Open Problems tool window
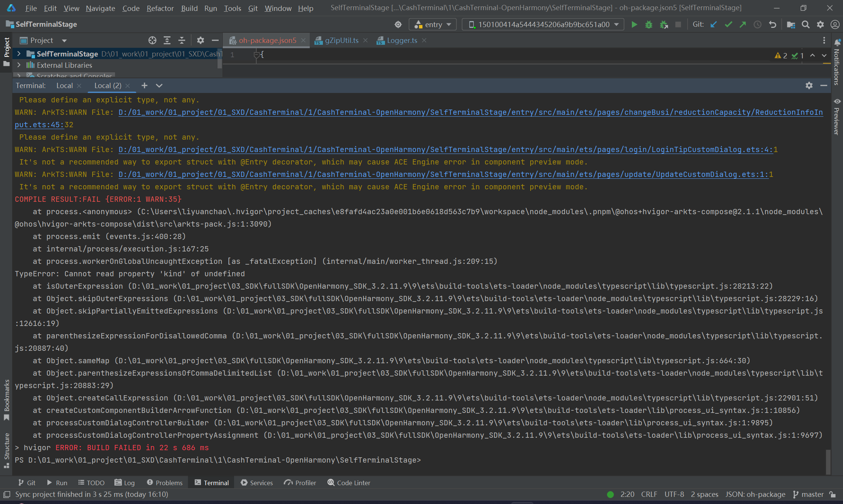This screenshot has width=843, height=504. 165,483
